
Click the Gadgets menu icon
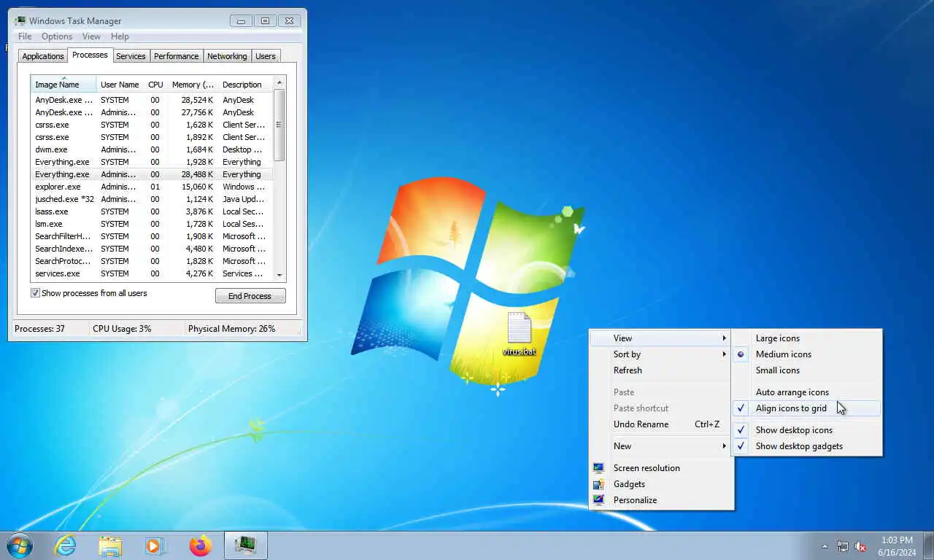598,484
